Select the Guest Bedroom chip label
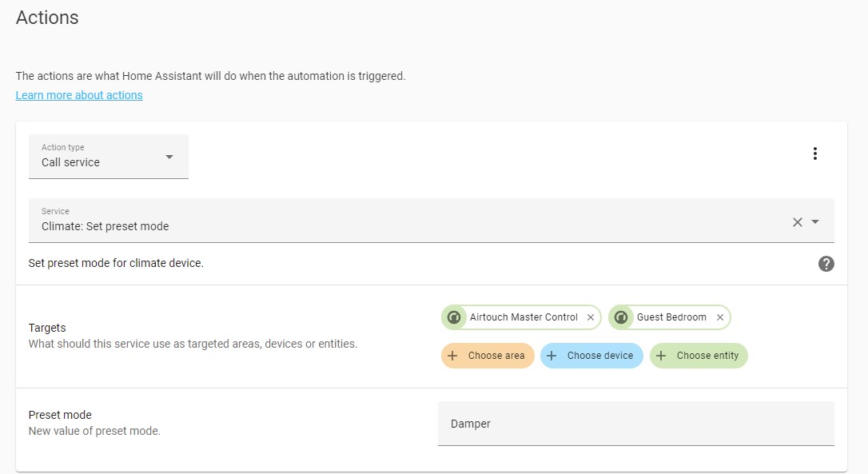This screenshot has width=868, height=474. tap(671, 317)
